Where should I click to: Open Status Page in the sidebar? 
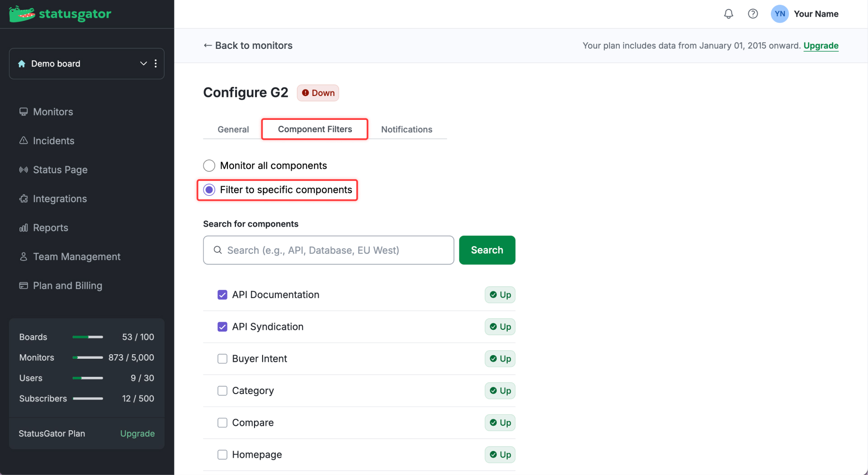60,170
